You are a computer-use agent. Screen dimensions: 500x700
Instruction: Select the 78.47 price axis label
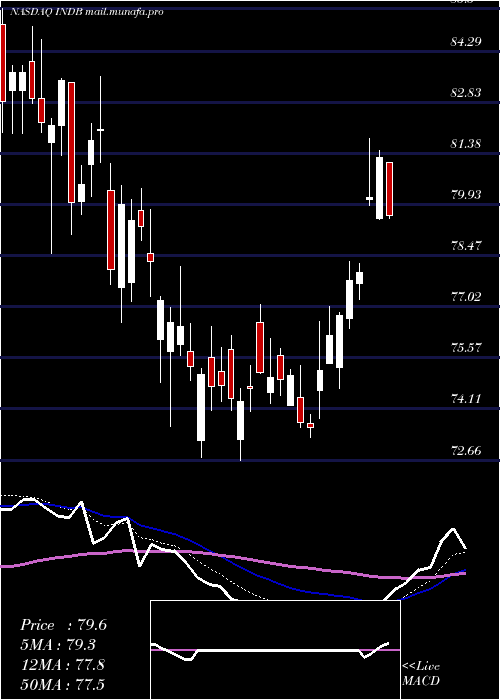467,246
